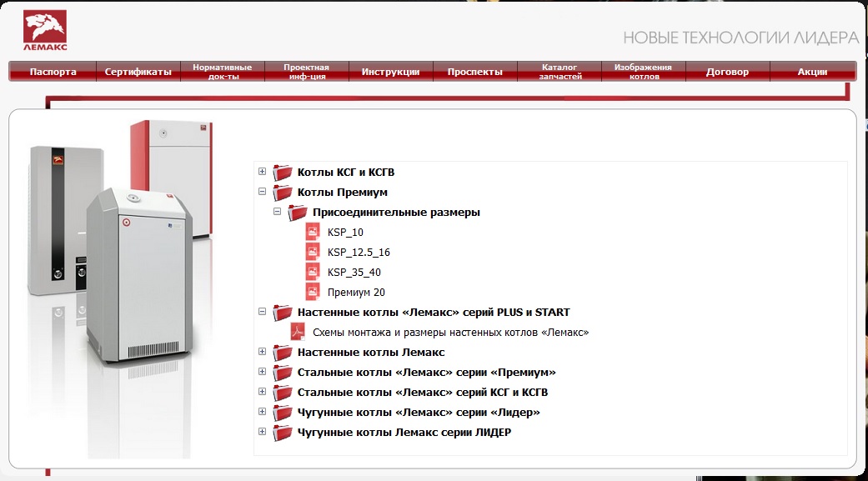Click folder icon of Чугунные котлы серии «Лидер»
The height and width of the screenshot is (481, 868).
[x=283, y=412]
